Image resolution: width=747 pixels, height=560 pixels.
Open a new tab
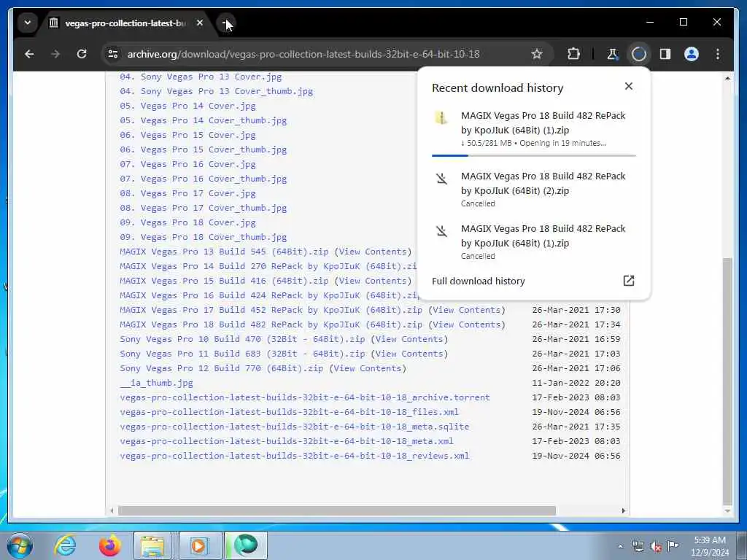coord(226,23)
